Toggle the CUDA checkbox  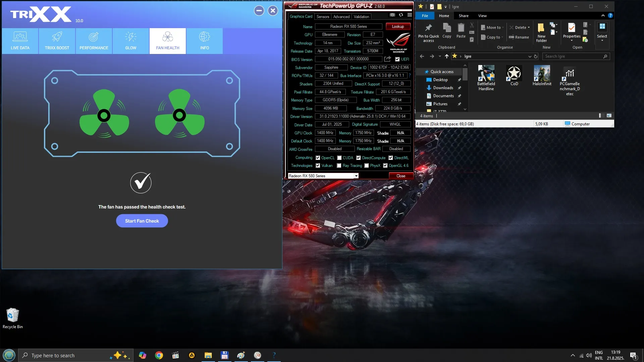click(339, 158)
